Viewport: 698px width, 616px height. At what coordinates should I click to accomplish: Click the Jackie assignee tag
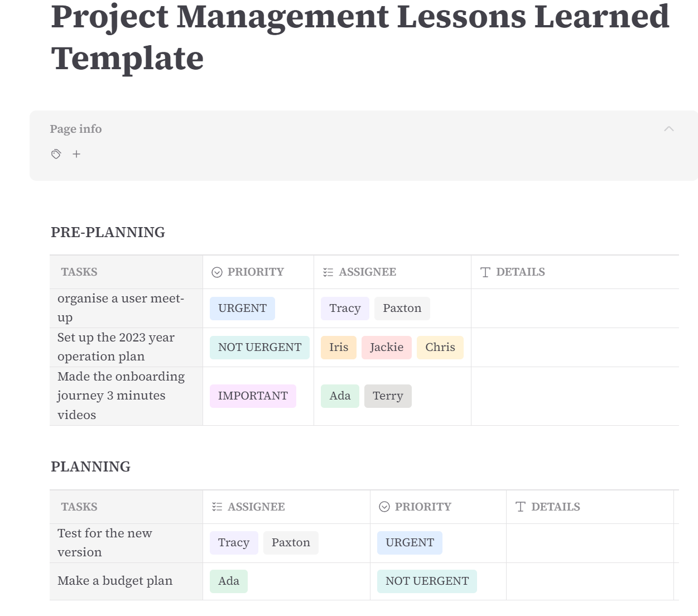tap(387, 348)
